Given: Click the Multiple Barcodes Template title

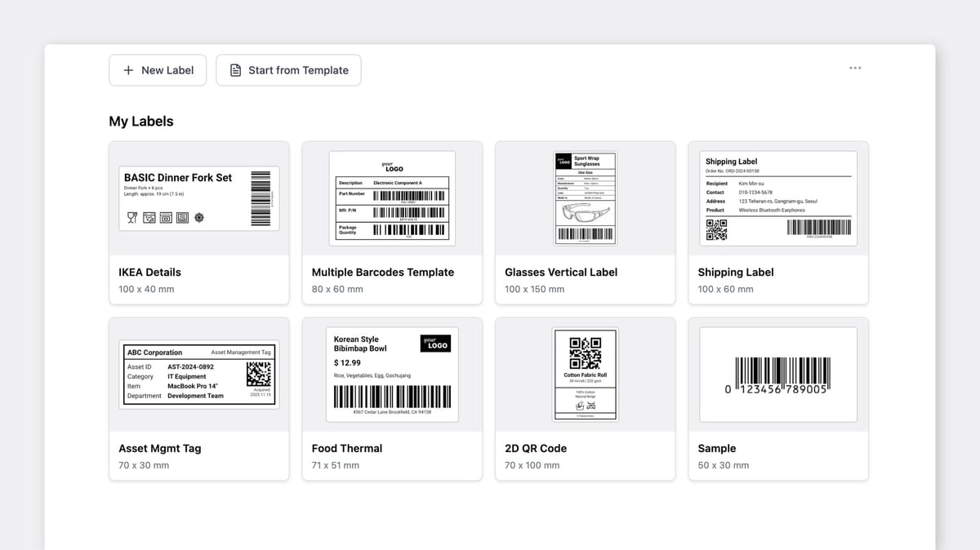Looking at the screenshot, I should (383, 272).
